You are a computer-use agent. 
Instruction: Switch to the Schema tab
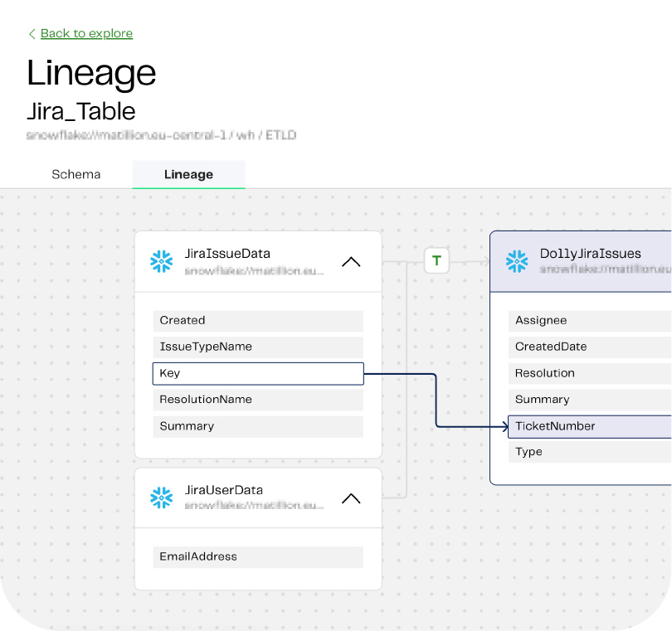point(75,174)
